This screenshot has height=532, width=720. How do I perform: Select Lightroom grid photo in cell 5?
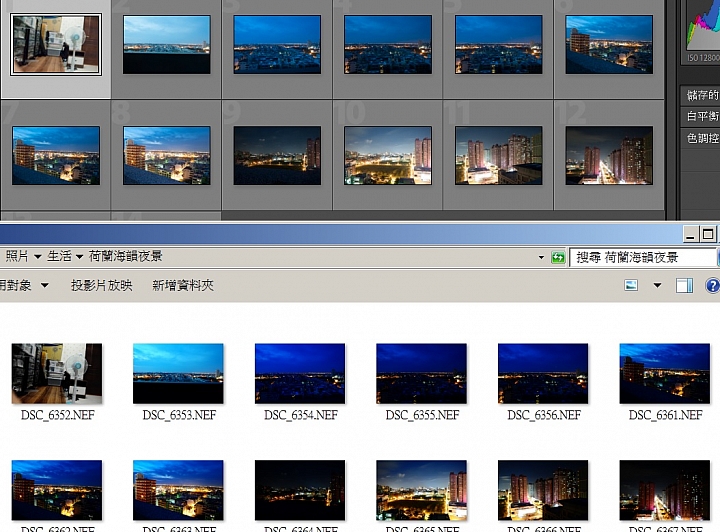pyautogui.click(x=499, y=45)
